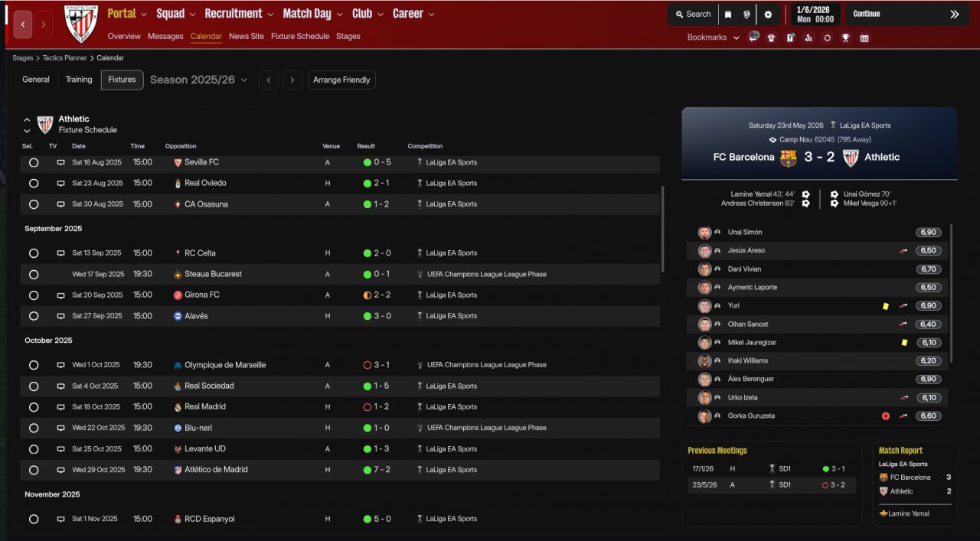This screenshot has width=980, height=541.
Task: Collapse the Athletic fixture schedule with up chevron
Action: coord(27,119)
